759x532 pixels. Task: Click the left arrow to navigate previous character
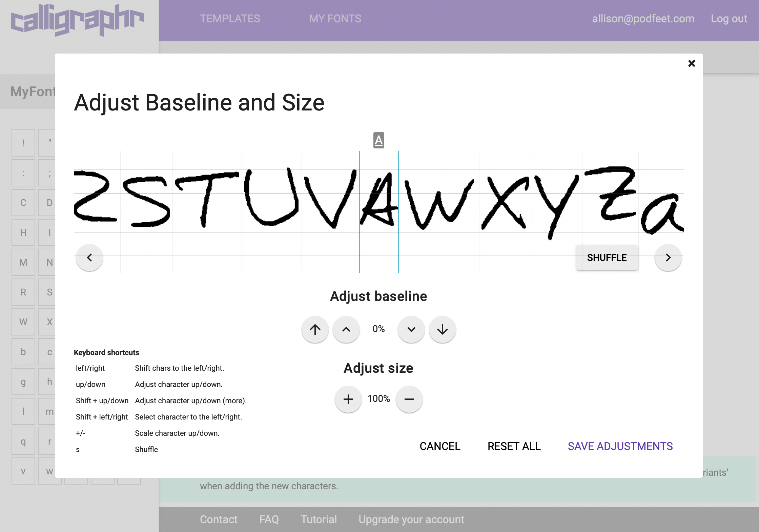click(89, 257)
